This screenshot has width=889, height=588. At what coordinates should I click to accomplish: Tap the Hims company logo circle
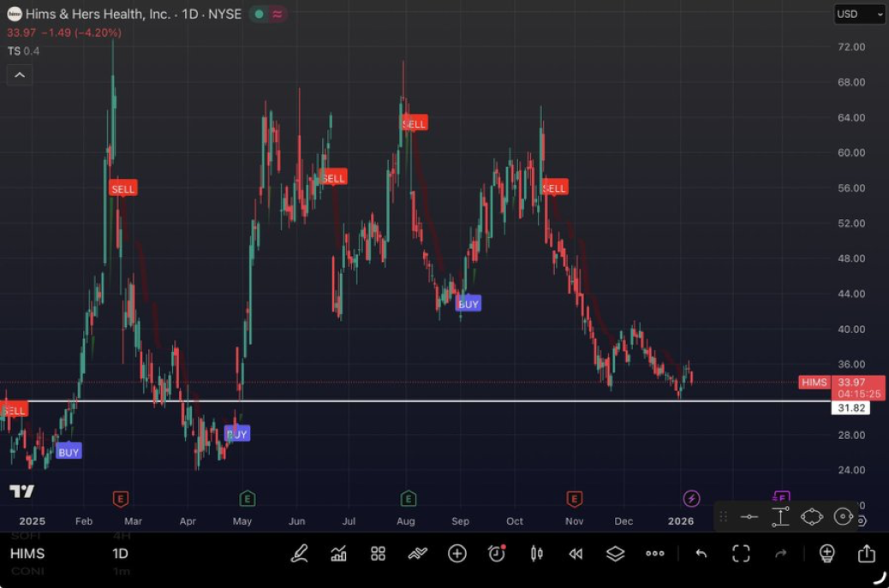(x=15, y=15)
